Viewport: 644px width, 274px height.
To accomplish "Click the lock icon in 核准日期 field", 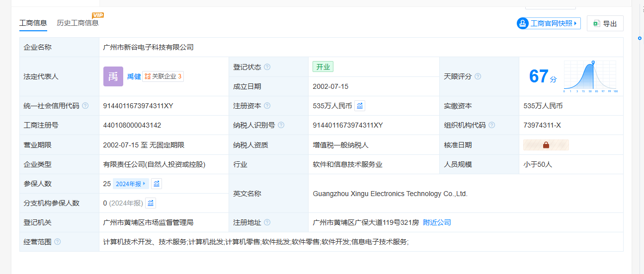I will [546, 145].
